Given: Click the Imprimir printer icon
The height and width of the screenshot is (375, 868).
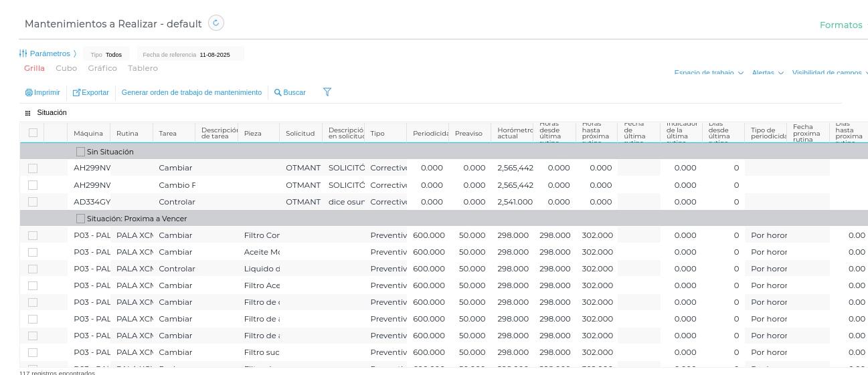Looking at the screenshot, I should [x=29, y=93].
